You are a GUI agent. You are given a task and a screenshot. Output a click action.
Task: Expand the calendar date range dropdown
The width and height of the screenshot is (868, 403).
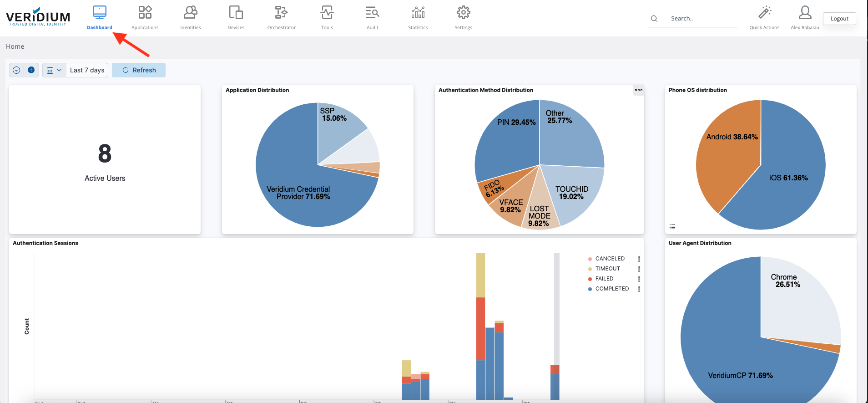(x=54, y=70)
